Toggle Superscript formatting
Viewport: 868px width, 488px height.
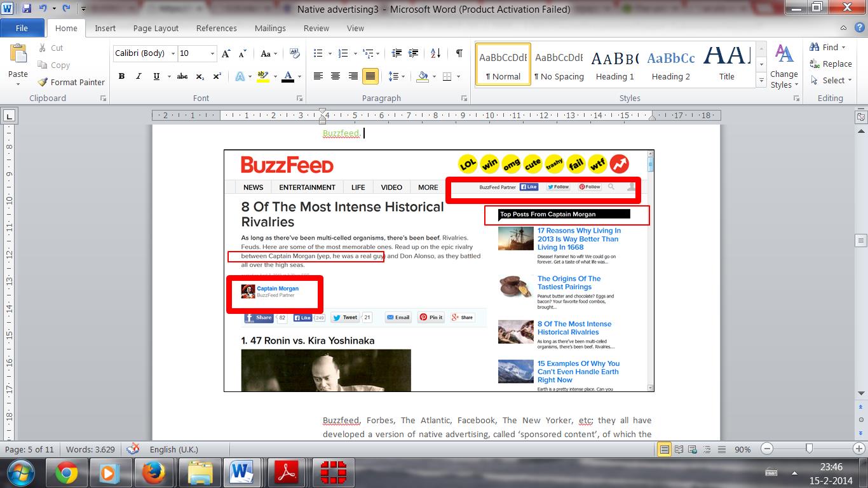[217, 76]
